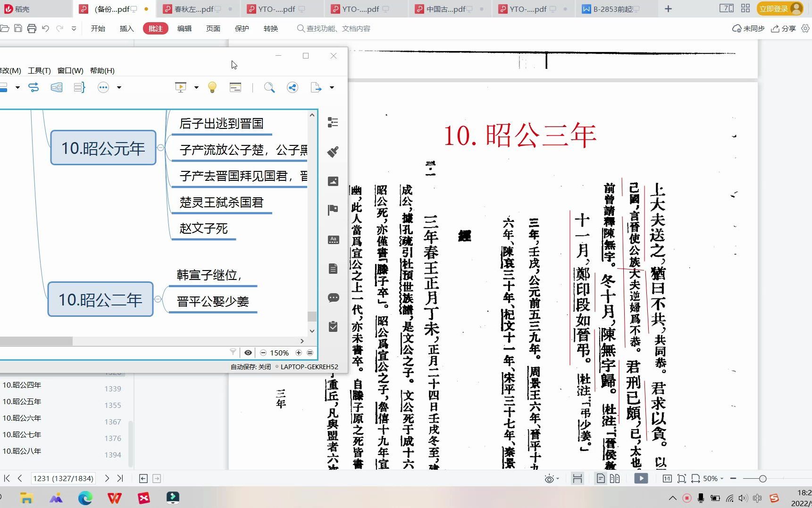Select the 批注 ribbon tab
Screen dimensions: 812x508
[x=155, y=29]
